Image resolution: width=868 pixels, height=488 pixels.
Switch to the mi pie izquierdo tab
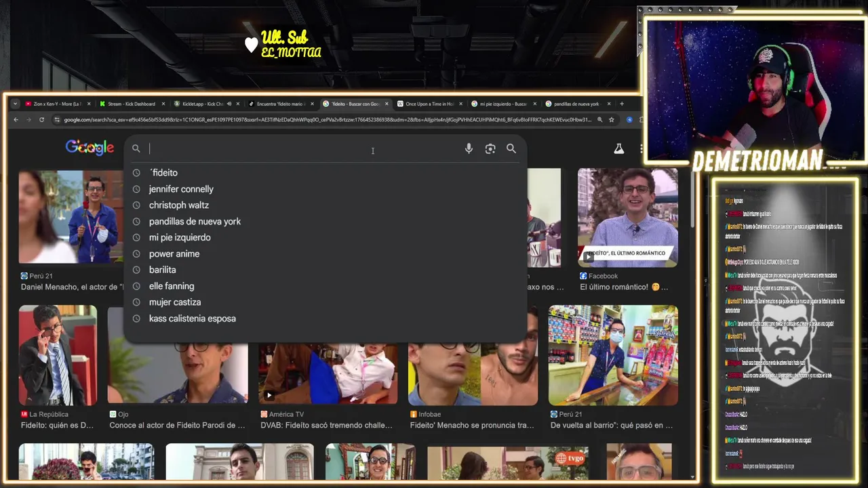pyautogui.click(x=505, y=104)
